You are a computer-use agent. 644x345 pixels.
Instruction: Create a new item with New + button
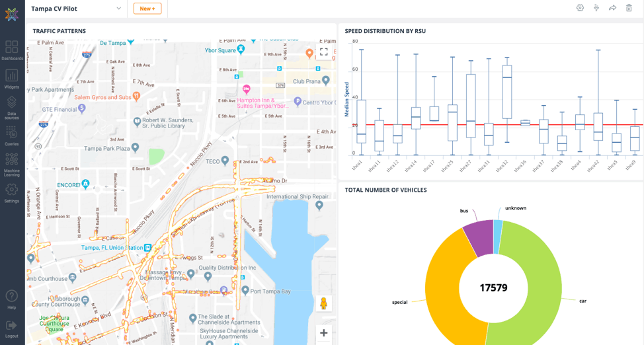(147, 8)
